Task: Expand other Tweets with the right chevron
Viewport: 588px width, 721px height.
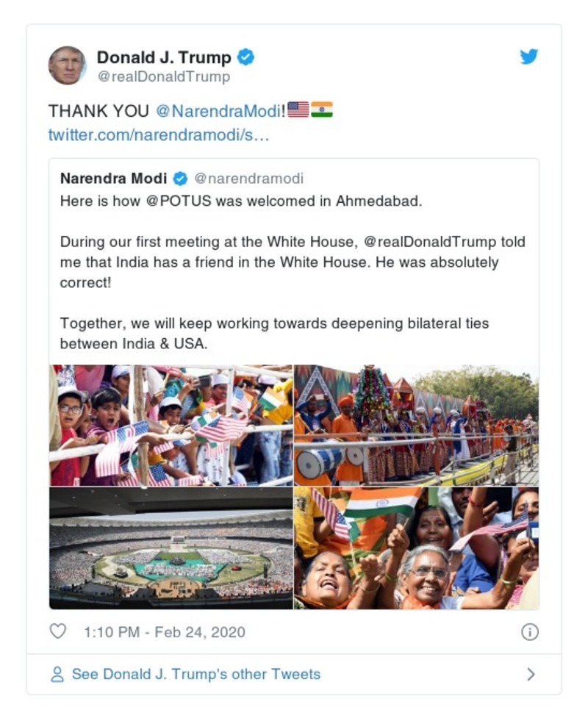Action: [x=531, y=674]
